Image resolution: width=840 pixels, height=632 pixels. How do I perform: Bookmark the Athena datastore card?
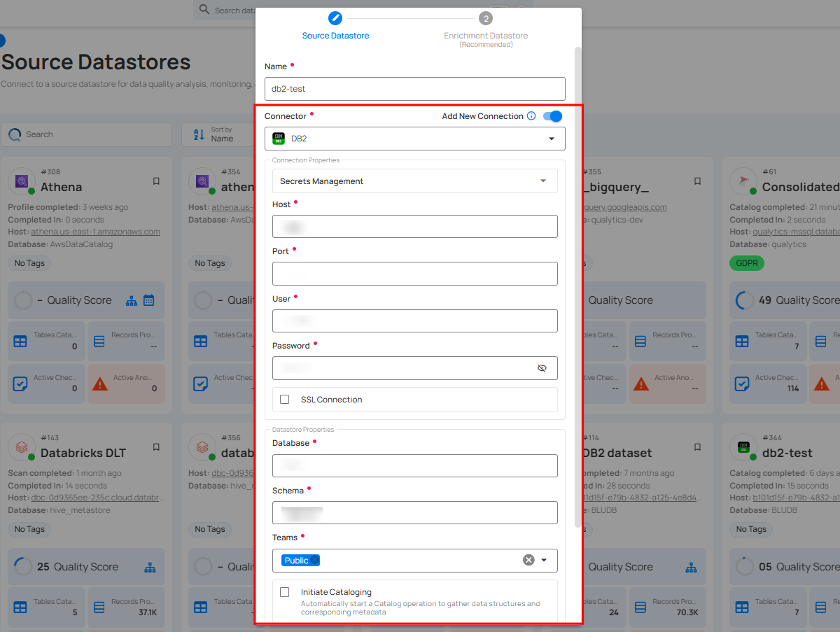pyautogui.click(x=155, y=181)
